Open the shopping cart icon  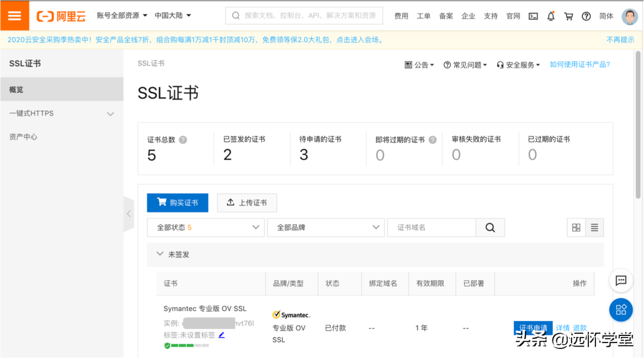(x=569, y=16)
